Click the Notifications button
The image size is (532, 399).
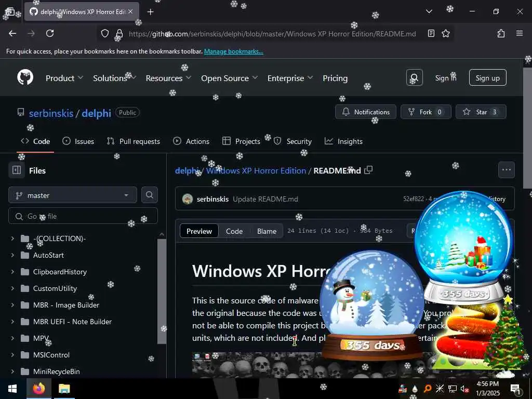click(365, 112)
